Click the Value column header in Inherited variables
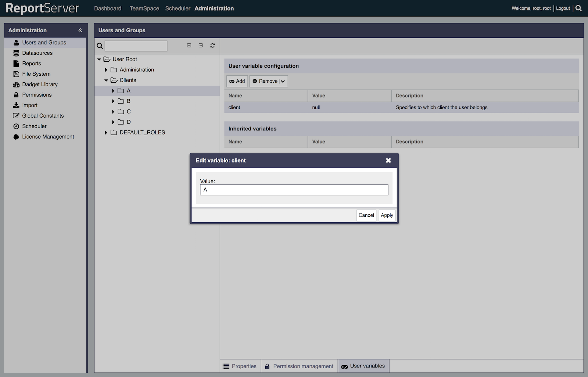The height and width of the screenshot is (377, 588). coord(349,142)
